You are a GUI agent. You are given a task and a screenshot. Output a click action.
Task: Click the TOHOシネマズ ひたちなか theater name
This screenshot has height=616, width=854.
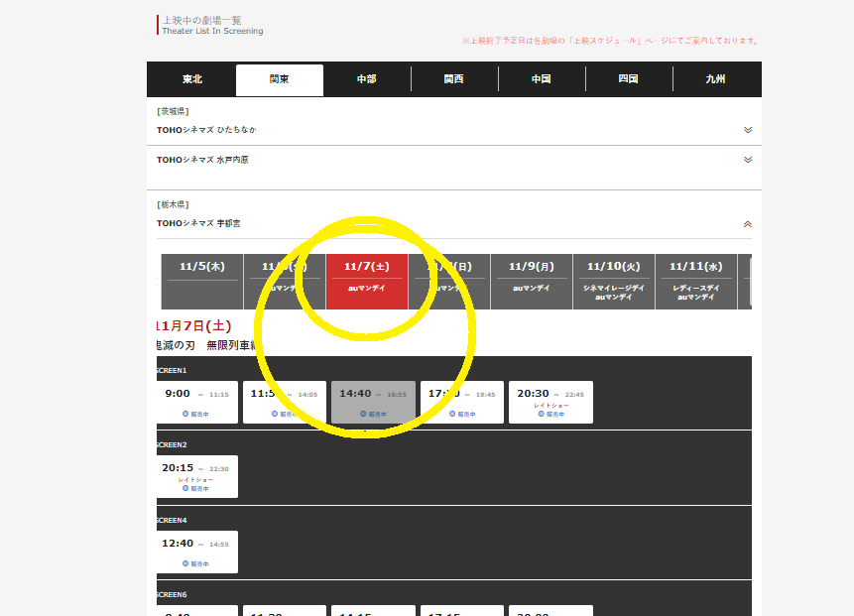click(x=206, y=130)
